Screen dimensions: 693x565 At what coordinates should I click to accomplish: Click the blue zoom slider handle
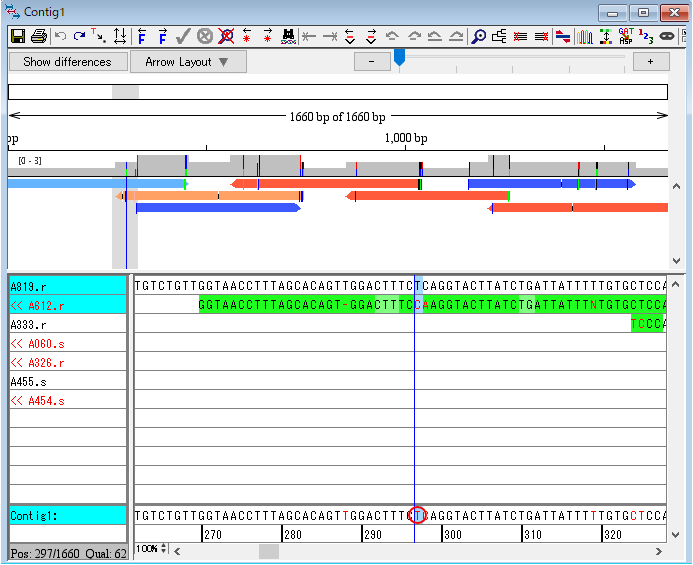[400, 57]
